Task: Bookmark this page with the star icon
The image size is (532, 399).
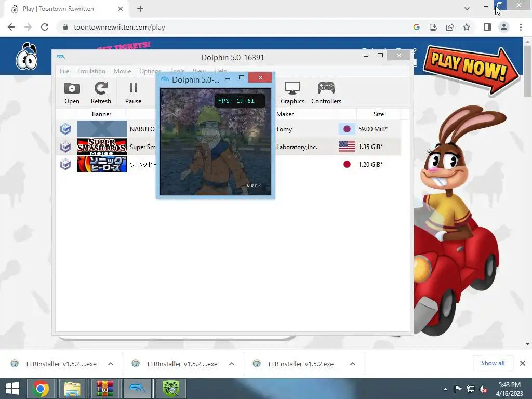Action: click(467, 27)
